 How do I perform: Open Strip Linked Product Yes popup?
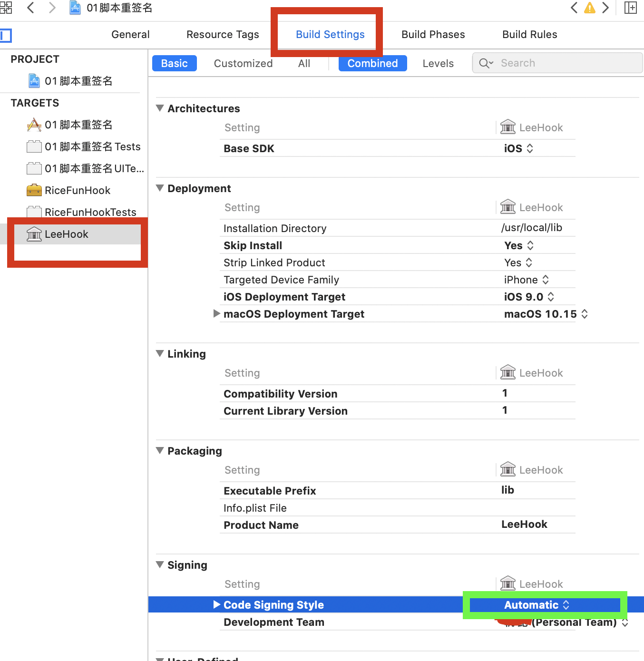tap(518, 262)
